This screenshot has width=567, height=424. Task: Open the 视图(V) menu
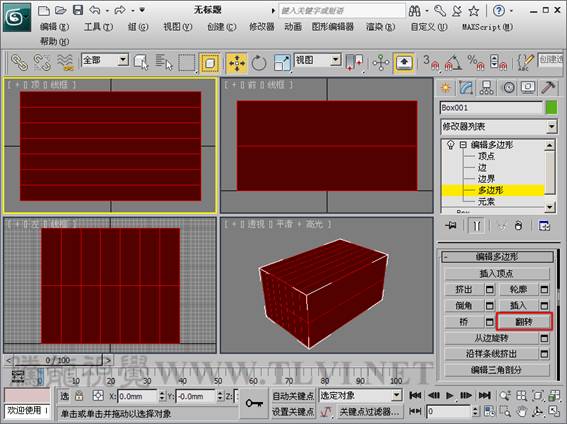(178, 27)
